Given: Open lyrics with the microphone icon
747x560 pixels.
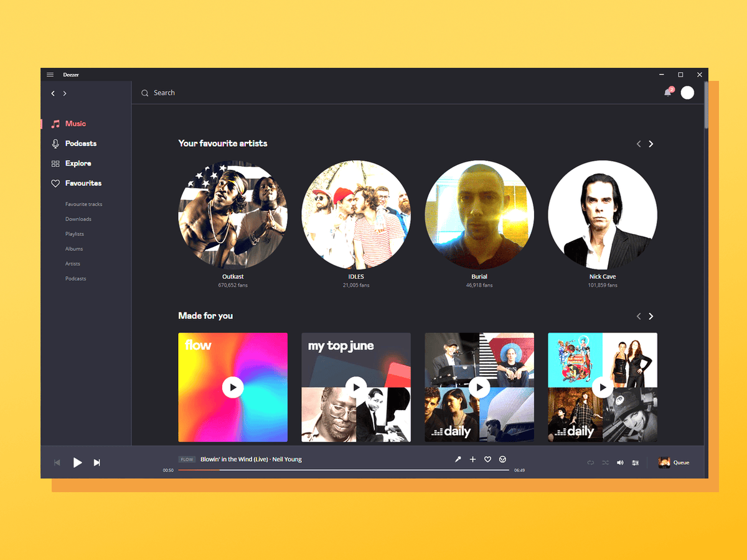Looking at the screenshot, I should click(x=458, y=459).
